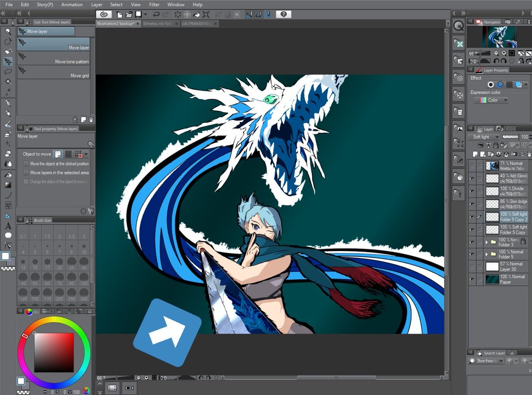
Task: Open Clip Studio launcher from command bar
Action: tap(104, 14)
